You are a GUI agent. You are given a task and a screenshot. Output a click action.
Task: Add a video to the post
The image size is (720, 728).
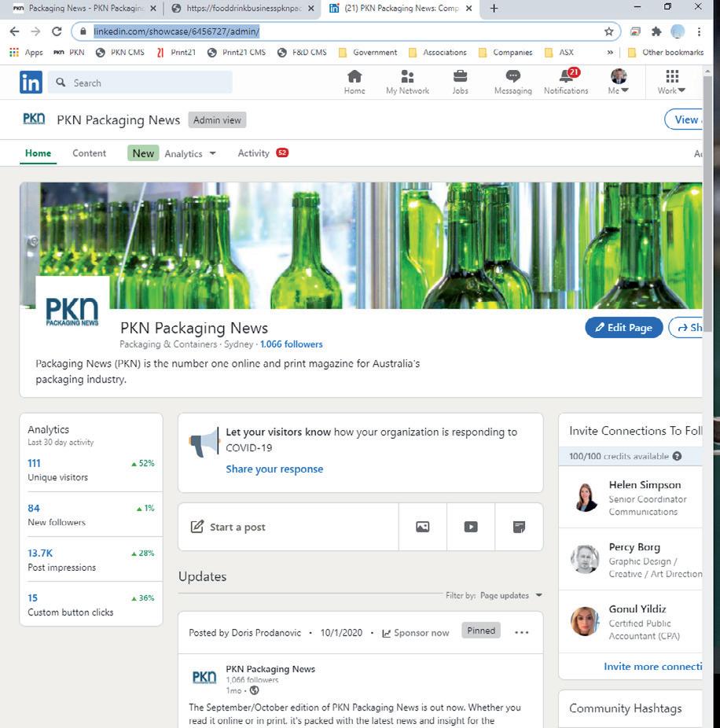pos(471,527)
